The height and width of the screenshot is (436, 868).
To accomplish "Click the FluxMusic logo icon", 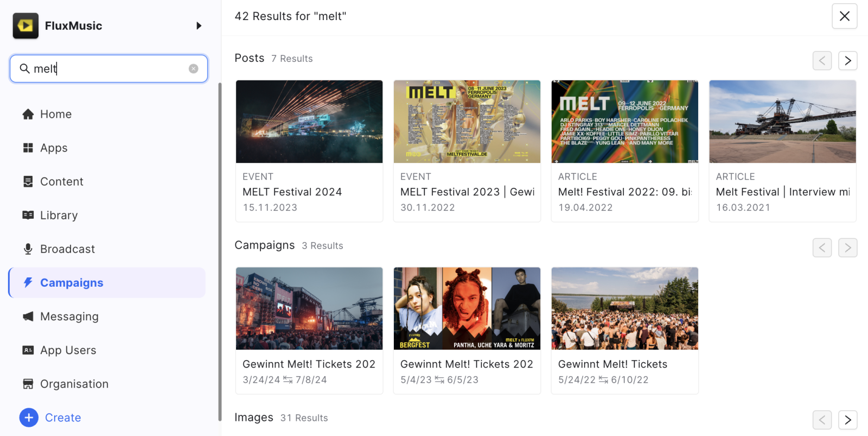I will (25, 26).
